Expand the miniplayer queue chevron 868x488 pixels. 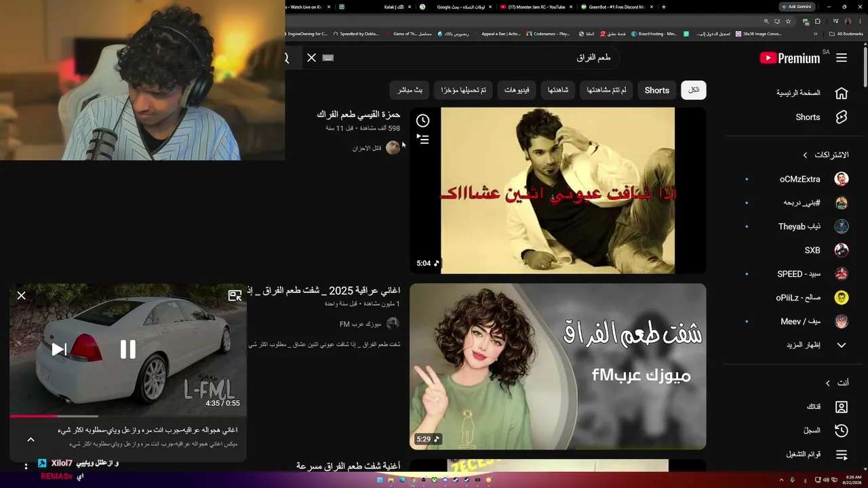[x=31, y=439]
